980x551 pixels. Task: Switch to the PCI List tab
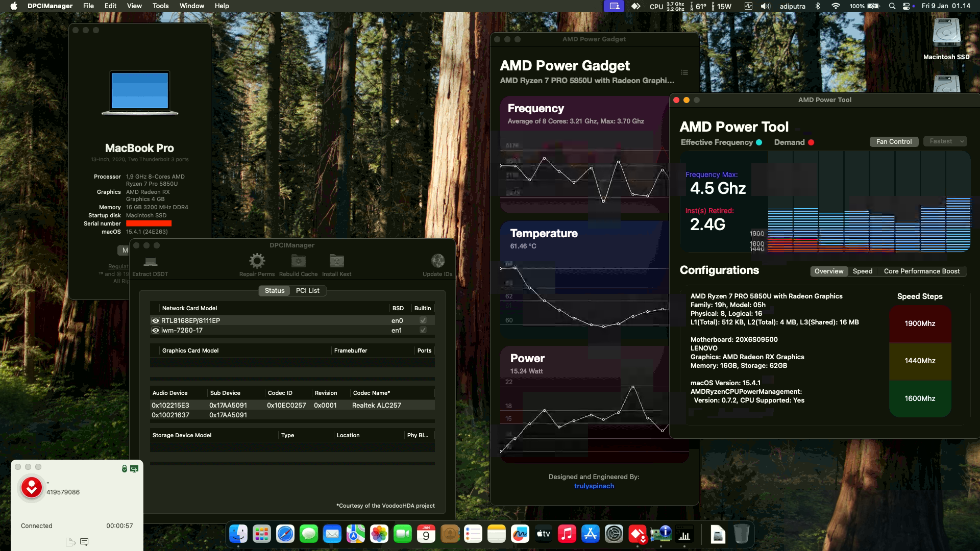click(x=307, y=290)
